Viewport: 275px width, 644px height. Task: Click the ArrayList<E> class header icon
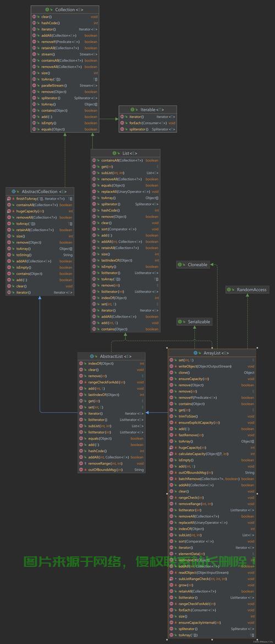(x=195, y=353)
